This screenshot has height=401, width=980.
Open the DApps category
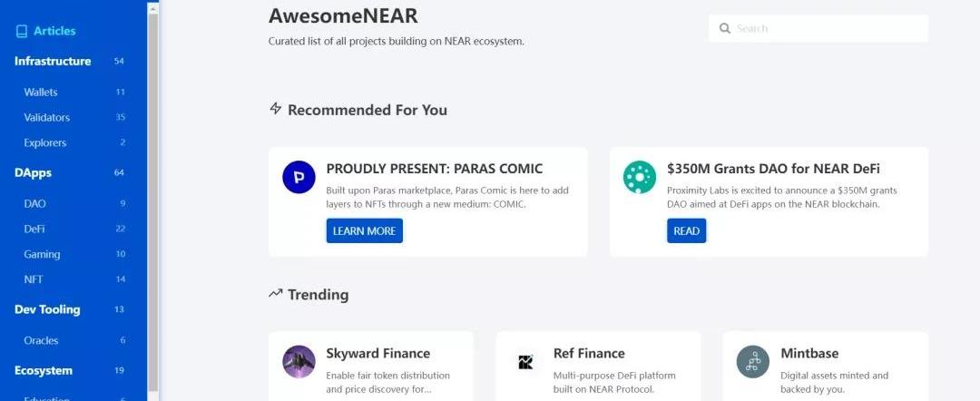(x=34, y=172)
